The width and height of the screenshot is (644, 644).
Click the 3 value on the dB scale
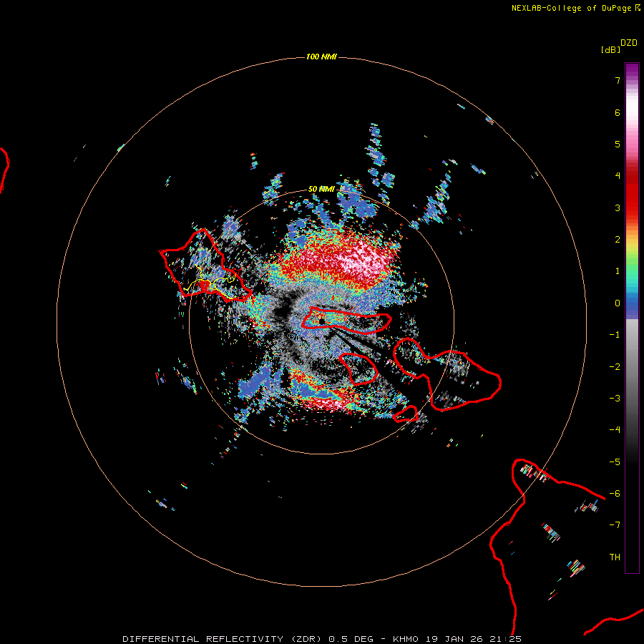tap(618, 208)
